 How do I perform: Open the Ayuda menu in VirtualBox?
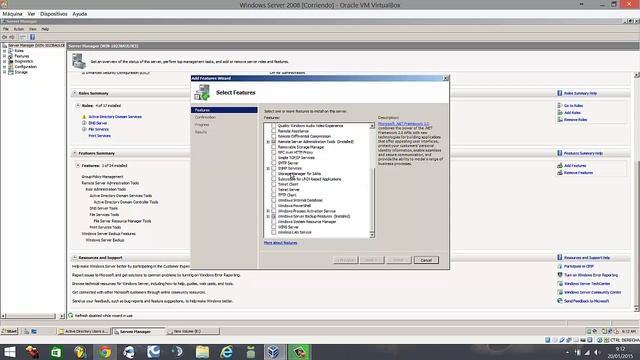(80, 14)
